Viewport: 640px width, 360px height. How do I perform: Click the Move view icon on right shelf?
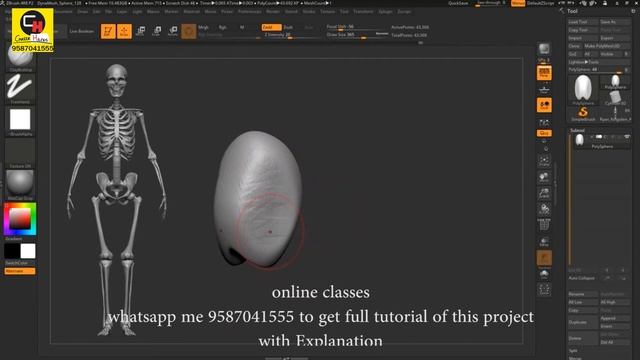click(x=544, y=177)
